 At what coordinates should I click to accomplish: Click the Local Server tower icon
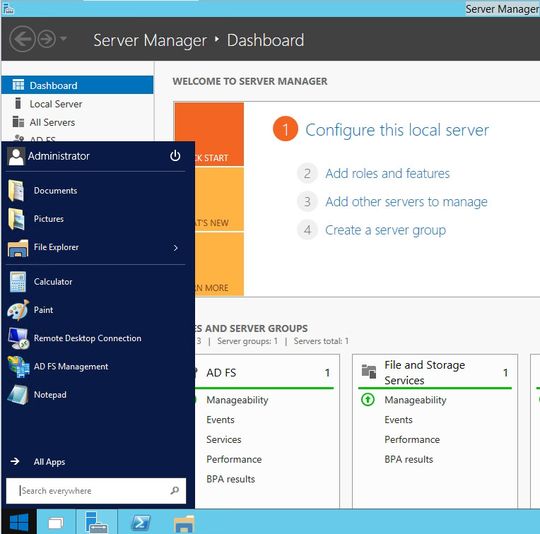coord(18,103)
